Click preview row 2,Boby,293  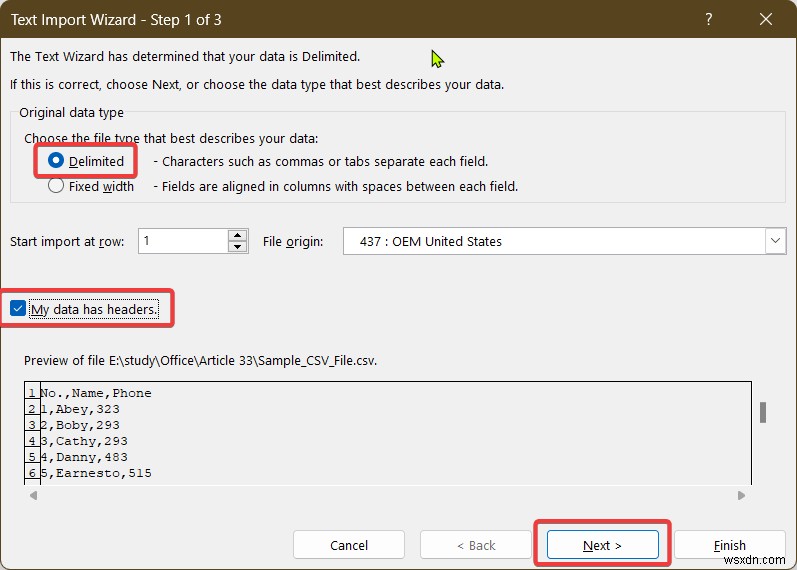coord(80,425)
